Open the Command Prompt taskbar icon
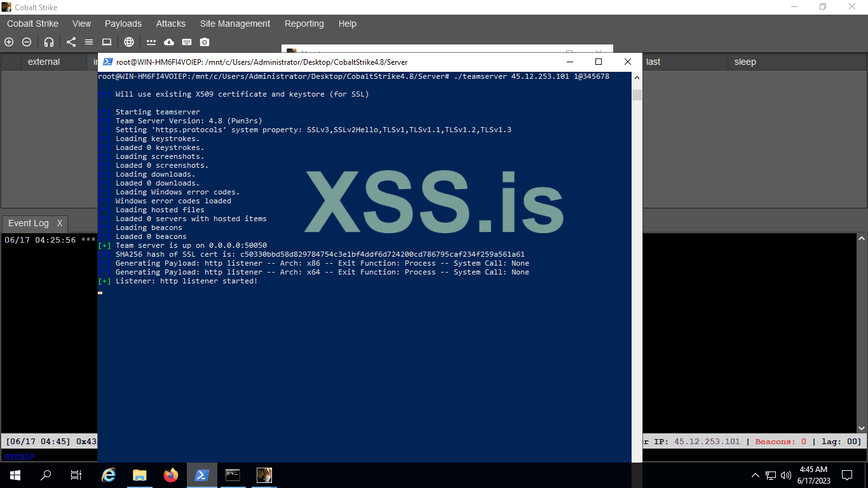The image size is (868, 488). [x=233, y=475]
